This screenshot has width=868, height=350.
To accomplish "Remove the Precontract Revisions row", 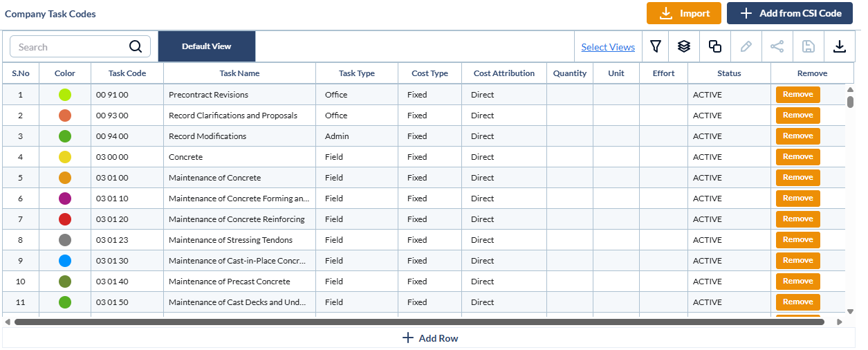I will tap(797, 95).
